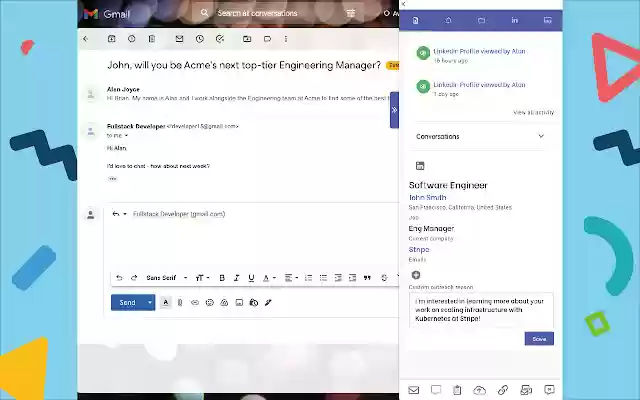
Task: Open the Sans Serif font dropdown
Action: point(167,278)
